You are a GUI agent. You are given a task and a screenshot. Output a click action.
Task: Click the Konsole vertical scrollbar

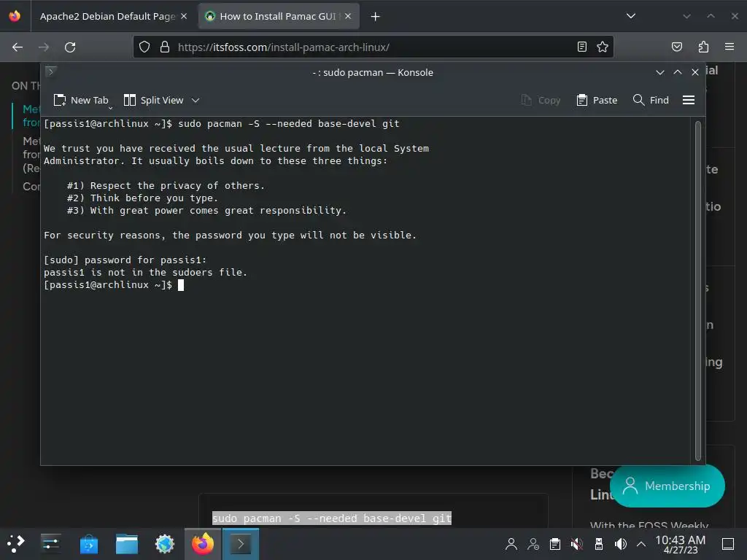(x=698, y=290)
